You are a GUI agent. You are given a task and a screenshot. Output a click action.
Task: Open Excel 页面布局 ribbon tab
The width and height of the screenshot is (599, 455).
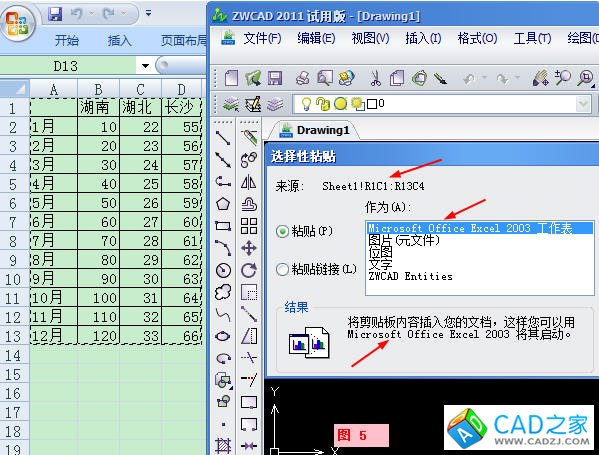coord(183,40)
